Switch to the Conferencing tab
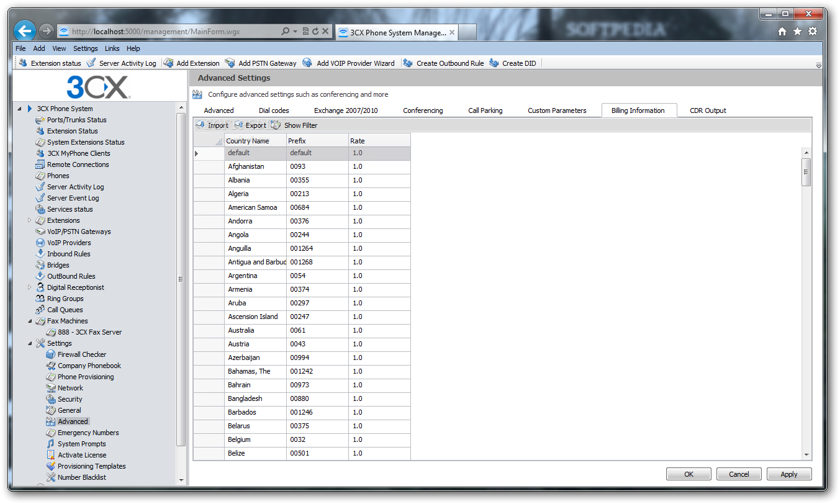 (423, 110)
